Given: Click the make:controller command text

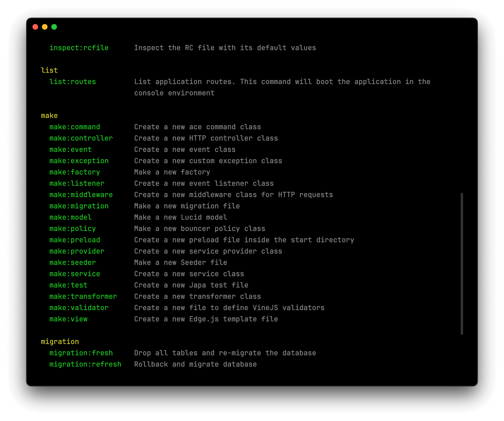Looking at the screenshot, I should coord(81,138).
